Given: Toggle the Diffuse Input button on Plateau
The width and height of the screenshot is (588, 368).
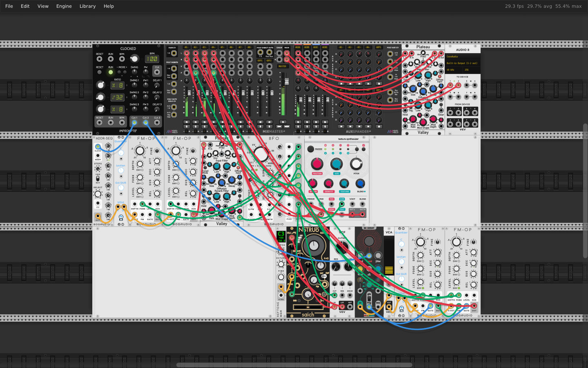Looking at the screenshot, I should [440, 76].
